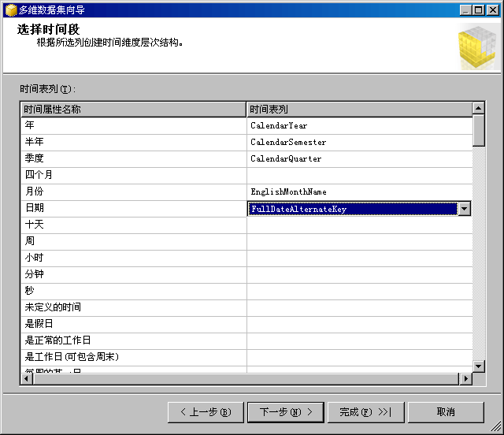504x435 pixels.
Task: Select the 半年 attribute row
Action: pyautogui.click(x=133, y=142)
